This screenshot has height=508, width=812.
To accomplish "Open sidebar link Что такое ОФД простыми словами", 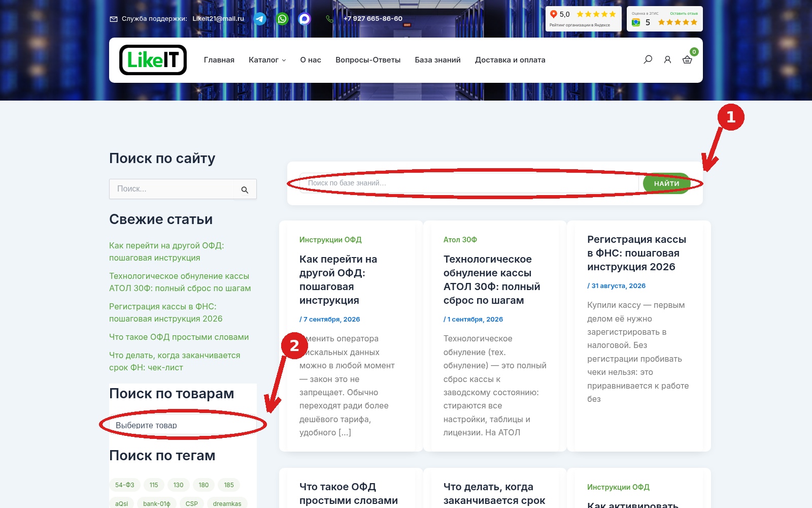I will 179,337.
